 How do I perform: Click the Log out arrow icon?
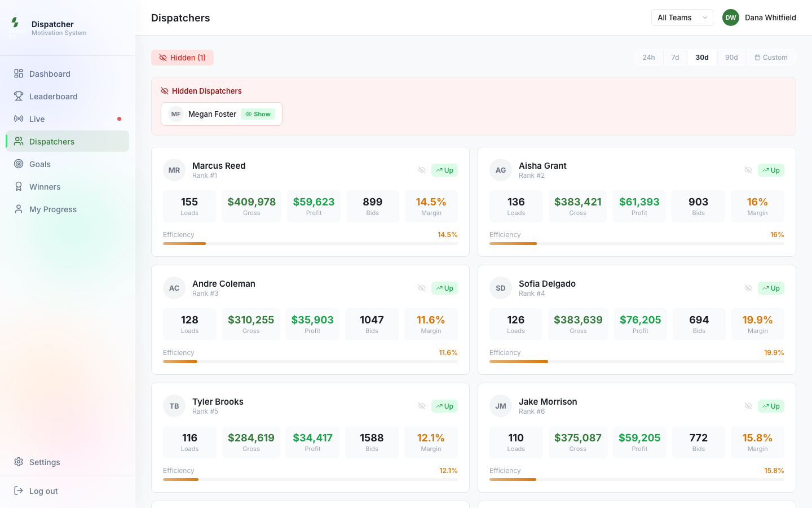19,491
